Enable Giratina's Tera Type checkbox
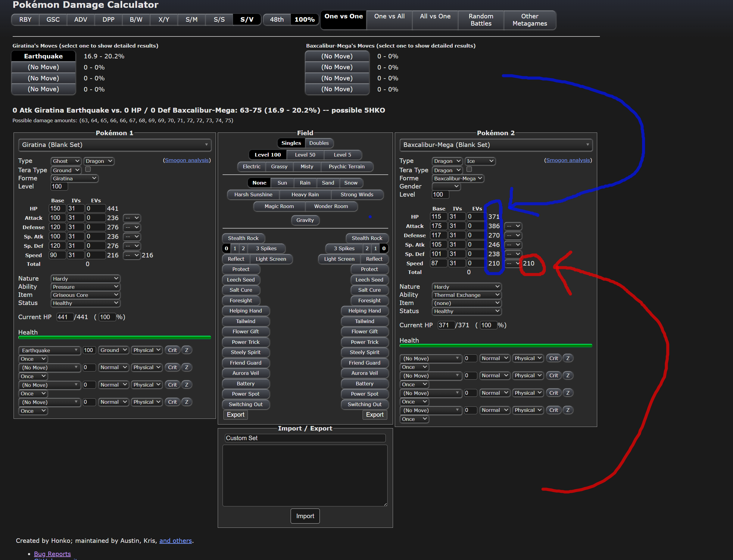Screen dimensions: 733x560 [x=88, y=169]
